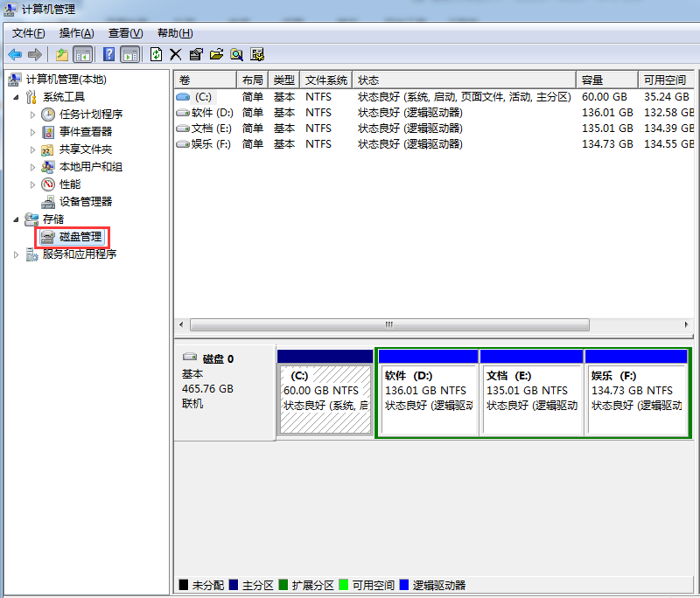Click the Event Viewer icon
Viewport: 700px width, 598px height.
pyautogui.click(x=48, y=132)
